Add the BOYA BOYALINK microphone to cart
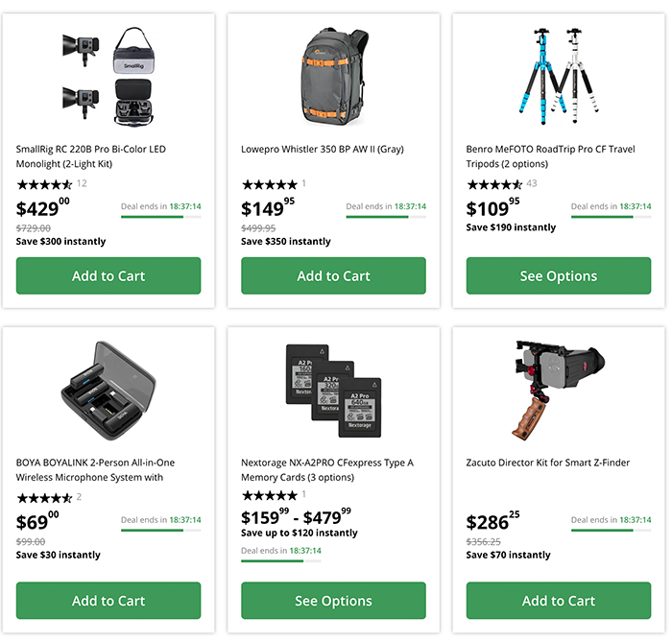This screenshot has width=672, height=641. [x=108, y=601]
